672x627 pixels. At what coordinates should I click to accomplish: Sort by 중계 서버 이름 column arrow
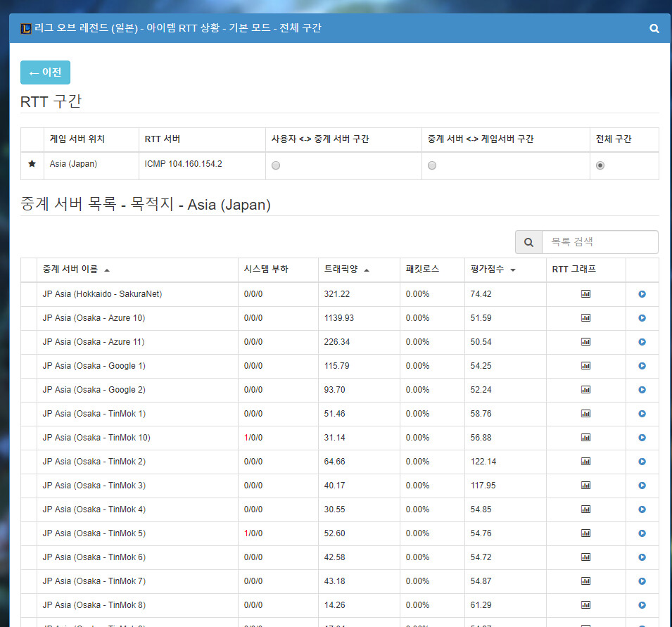(x=107, y=270)
